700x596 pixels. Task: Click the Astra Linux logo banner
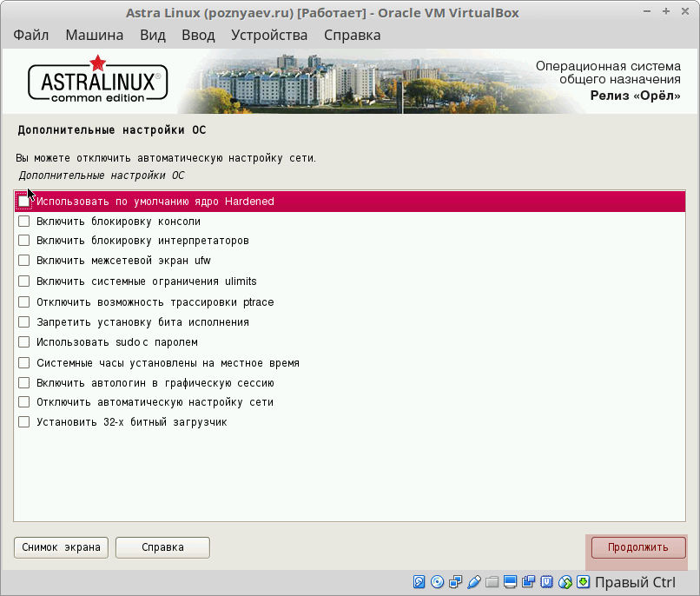(97, 83)
